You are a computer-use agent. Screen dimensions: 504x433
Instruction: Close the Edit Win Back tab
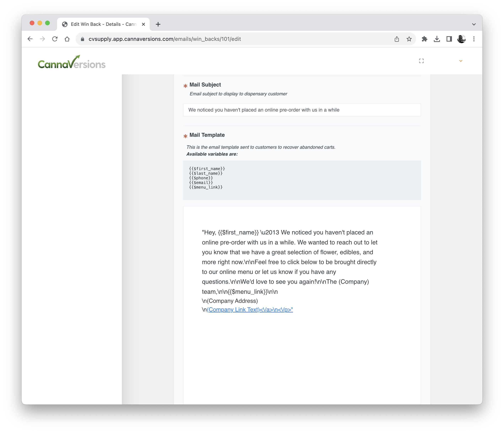143,24
